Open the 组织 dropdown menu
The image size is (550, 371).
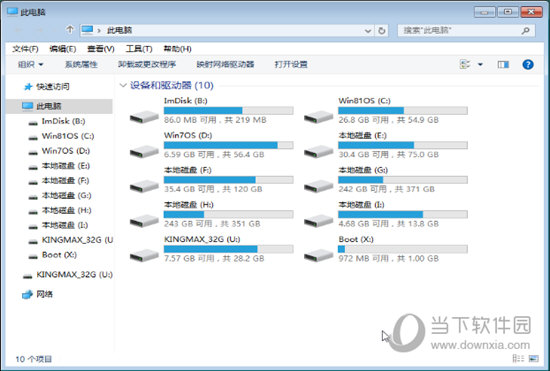click(x=31, y=65)
